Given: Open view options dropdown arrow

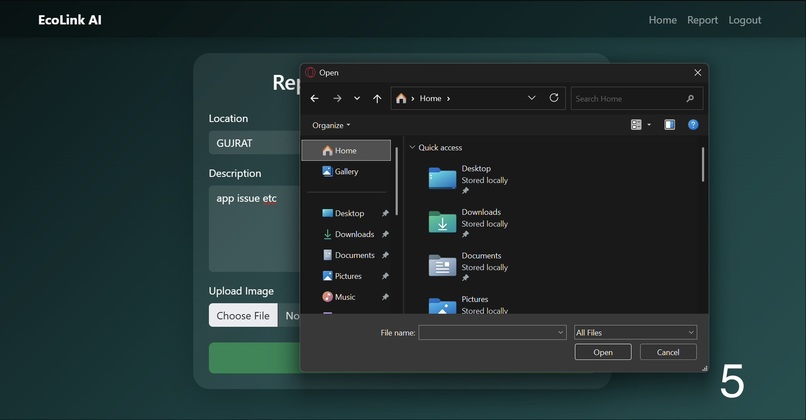Looking at the screenshot, I should (649, 124).
